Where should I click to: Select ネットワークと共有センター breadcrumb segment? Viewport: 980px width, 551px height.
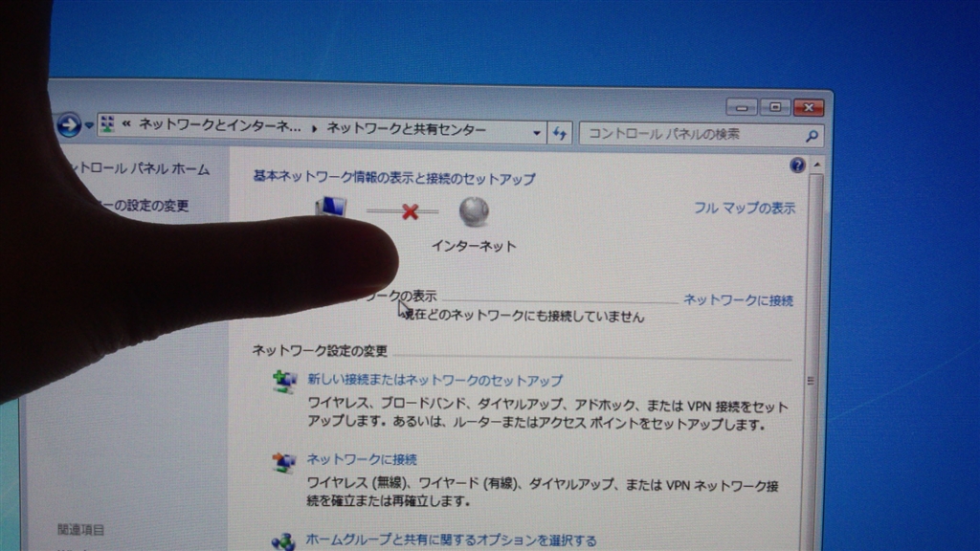[406, 129]
